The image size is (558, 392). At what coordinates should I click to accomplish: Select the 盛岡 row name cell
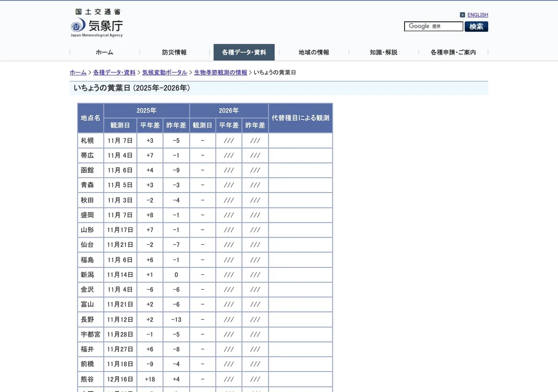pyautogui.click(x=91, y=215)
